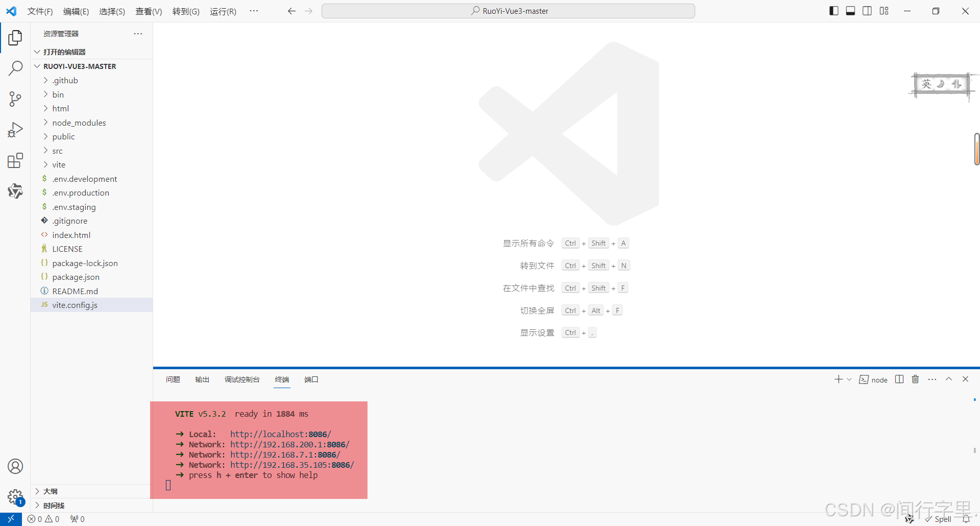The width and height of the screenshot is (980, 526).
Task: Switch to the 问题 panel tab
Action: tap(173, 379)
